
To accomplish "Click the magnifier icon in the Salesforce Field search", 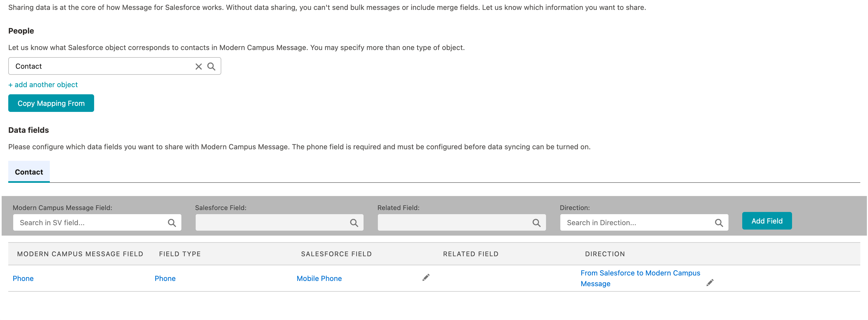I will coord(354,222).
